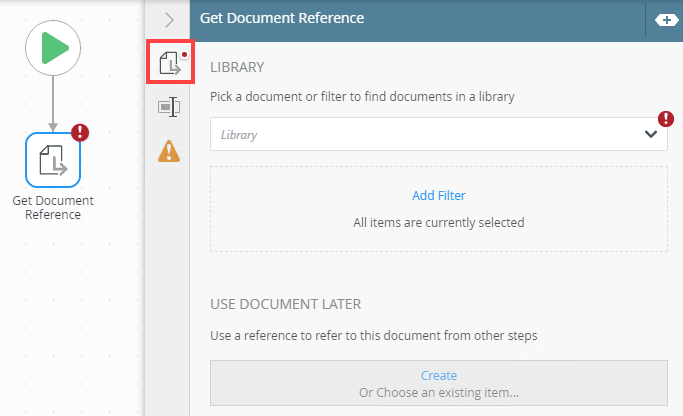
Task: Click the red error indicator beside Library
Action: 666,120
